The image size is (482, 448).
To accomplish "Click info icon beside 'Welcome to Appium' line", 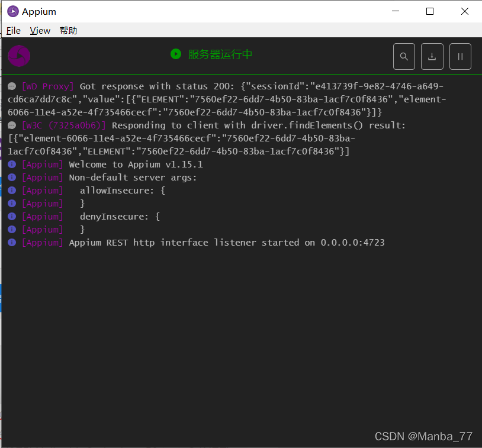I will 12,165.
